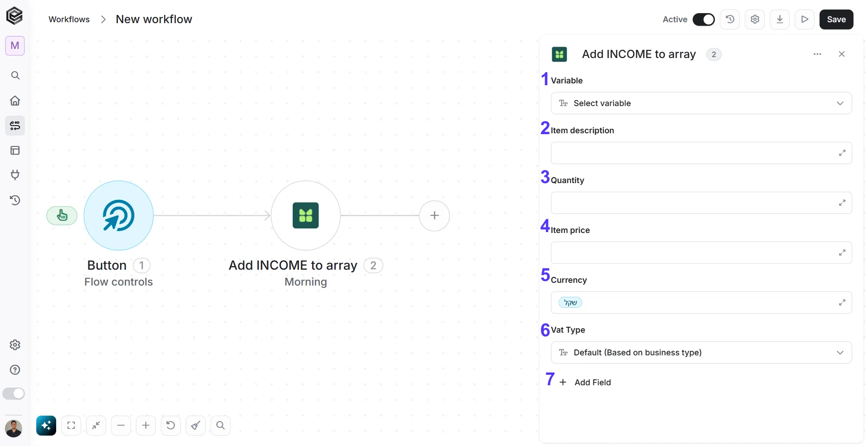Viewport: 868px width, 446px height.
Task: Zoom out with the minus canvas button
Action: [121, 425]
